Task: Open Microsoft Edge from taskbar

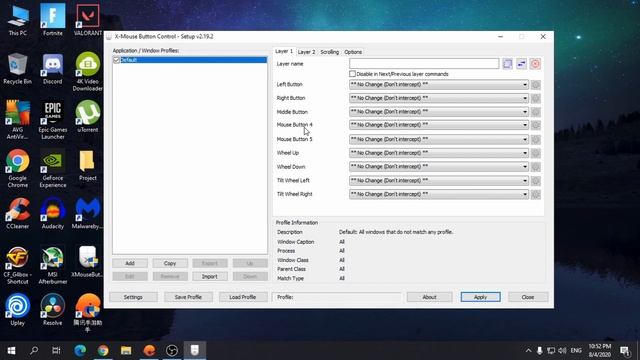Action: (80, 351)
